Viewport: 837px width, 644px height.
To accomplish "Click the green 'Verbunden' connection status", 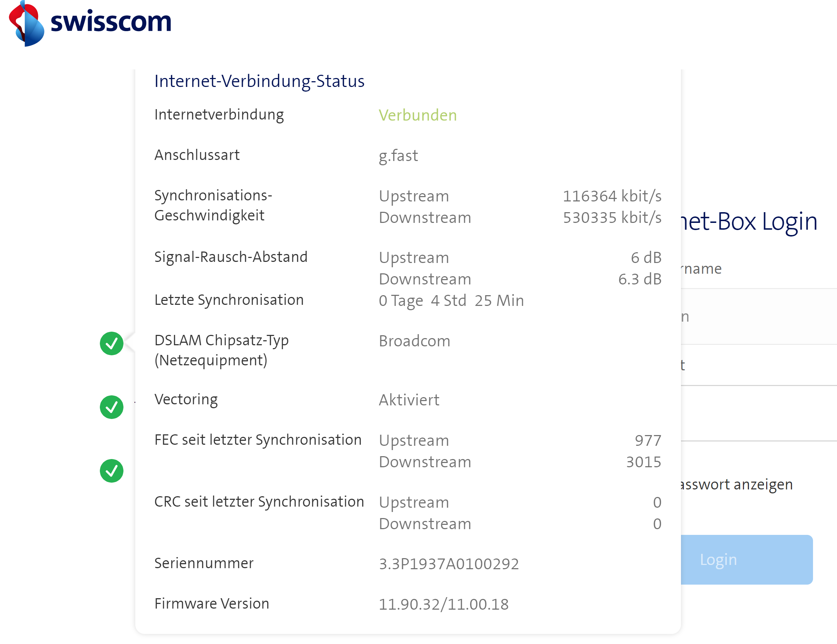I will click(x=418, y=115).
